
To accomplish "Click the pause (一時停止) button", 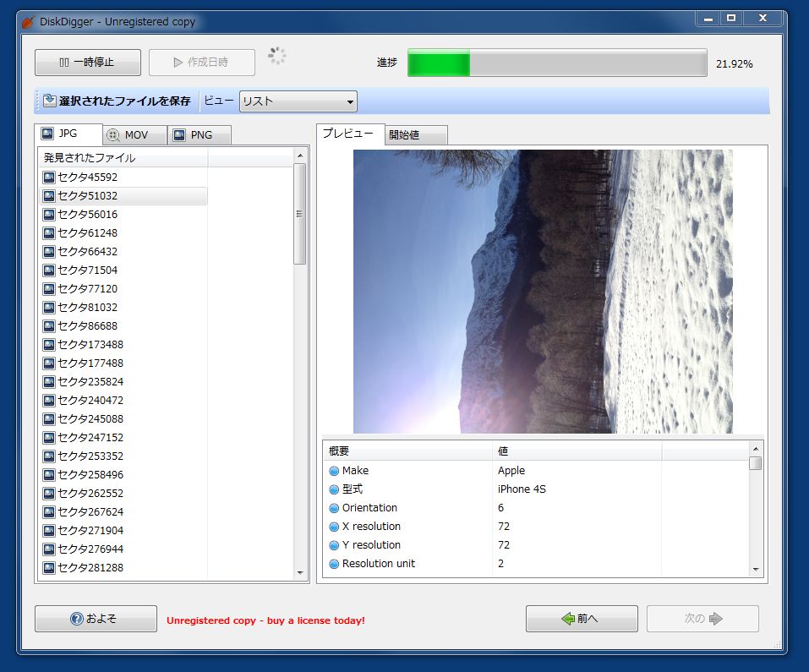I will click(x=88, y=63).
